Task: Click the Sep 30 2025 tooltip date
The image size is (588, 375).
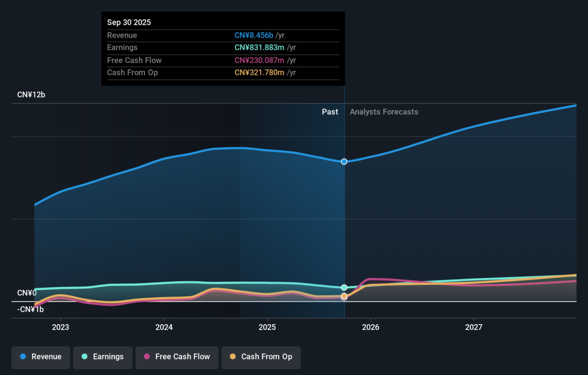Action: (129, 23)
